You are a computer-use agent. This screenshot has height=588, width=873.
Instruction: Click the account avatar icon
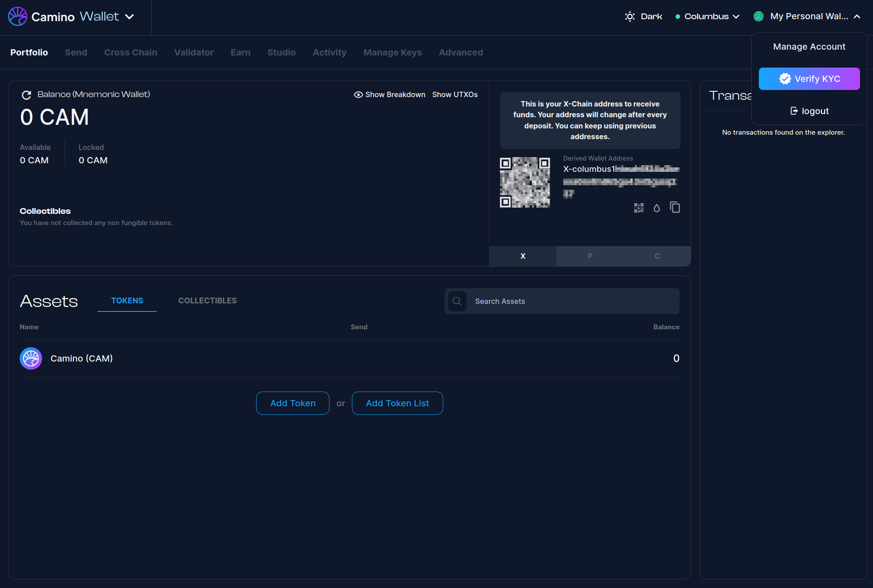[758, 17]
